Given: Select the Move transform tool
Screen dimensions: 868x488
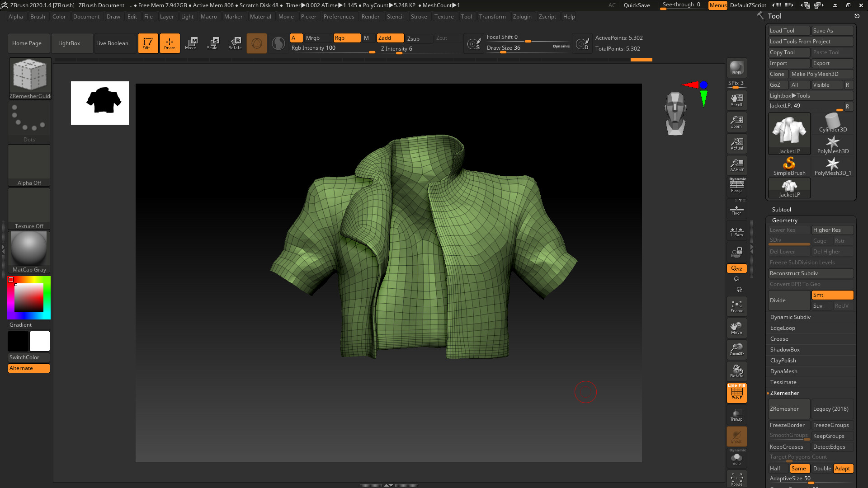Looking at the screenshot, I should [x=191, y=43].
